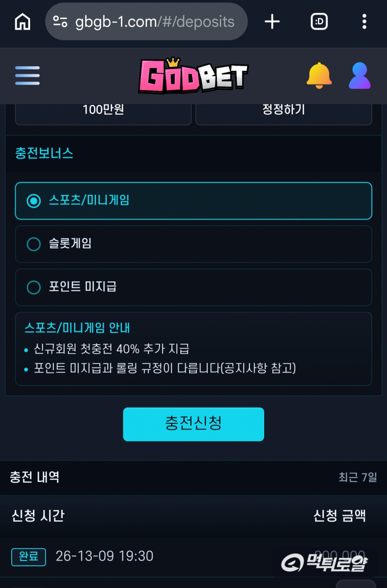Tap the 신청 시간 column header
387x588 pixels.
coord(38,515)
